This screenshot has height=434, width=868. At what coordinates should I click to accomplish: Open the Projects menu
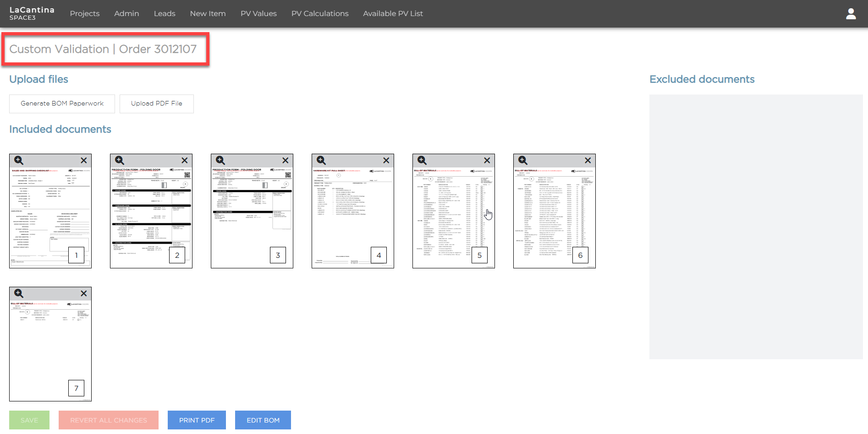pyautogui.click(x=85, y=14)
